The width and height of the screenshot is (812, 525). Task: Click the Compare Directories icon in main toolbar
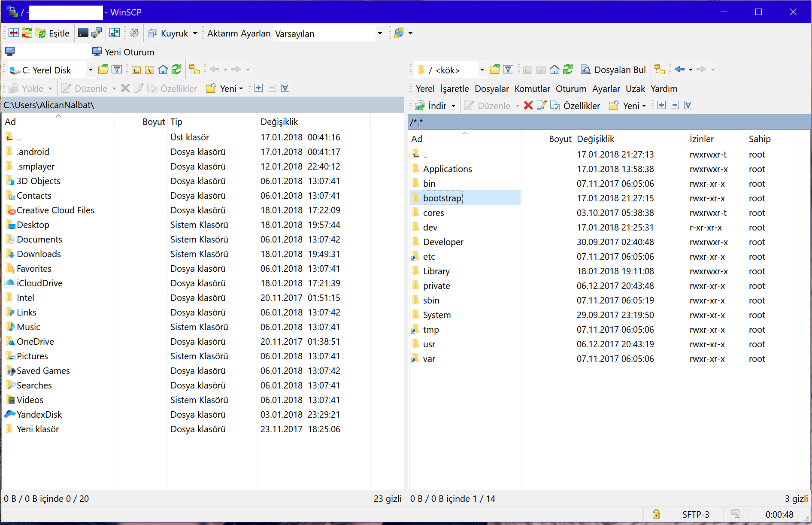coord(14,33)
